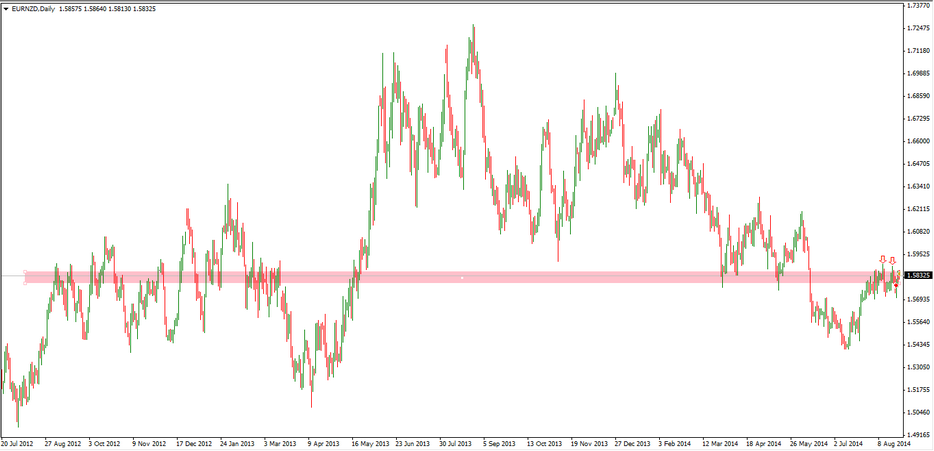Click the center handle of pink rectangle
Screen dimensions: 934x451
pos(461,277)
